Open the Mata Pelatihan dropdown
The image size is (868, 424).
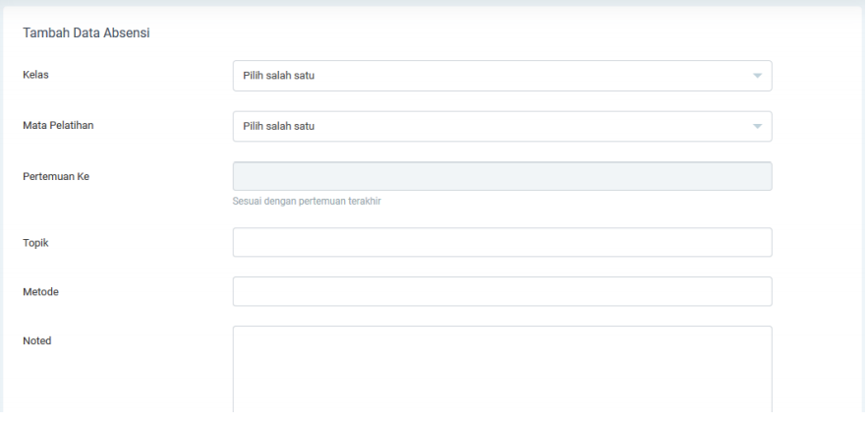(501, 126)
